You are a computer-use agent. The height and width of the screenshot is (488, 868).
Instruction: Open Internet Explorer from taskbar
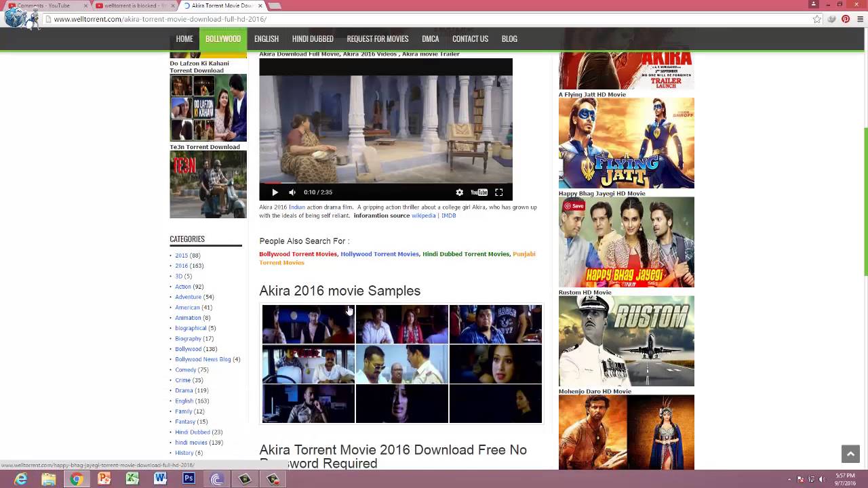click(x=21, y=479)
